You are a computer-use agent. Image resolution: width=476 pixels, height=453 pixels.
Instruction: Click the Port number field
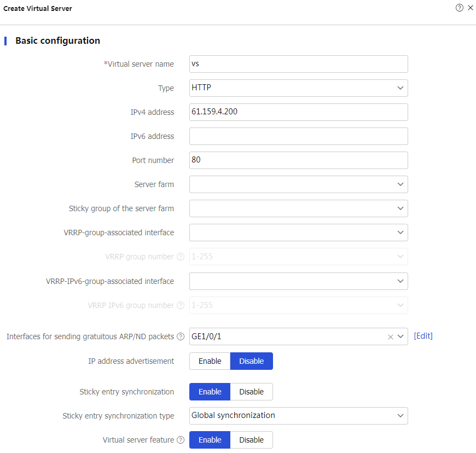[298, 160]
